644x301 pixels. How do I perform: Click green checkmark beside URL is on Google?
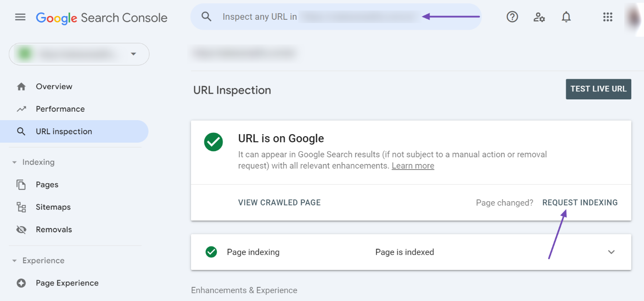(x=214, y=142)
